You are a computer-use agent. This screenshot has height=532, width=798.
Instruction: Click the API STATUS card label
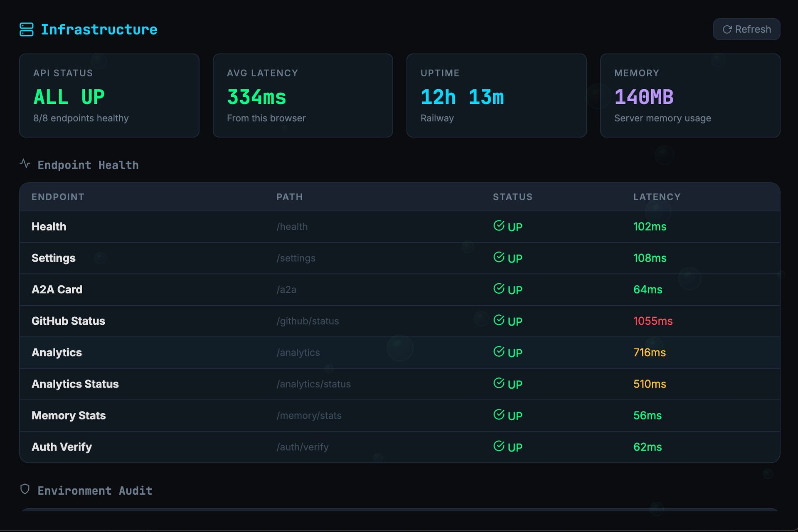tap(63, 73)
